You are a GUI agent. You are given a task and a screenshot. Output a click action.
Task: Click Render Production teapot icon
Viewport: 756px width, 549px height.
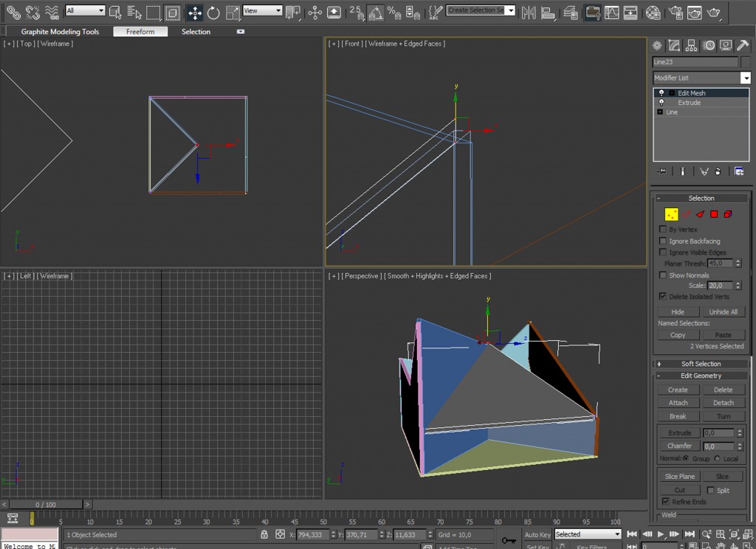[714, 13]
